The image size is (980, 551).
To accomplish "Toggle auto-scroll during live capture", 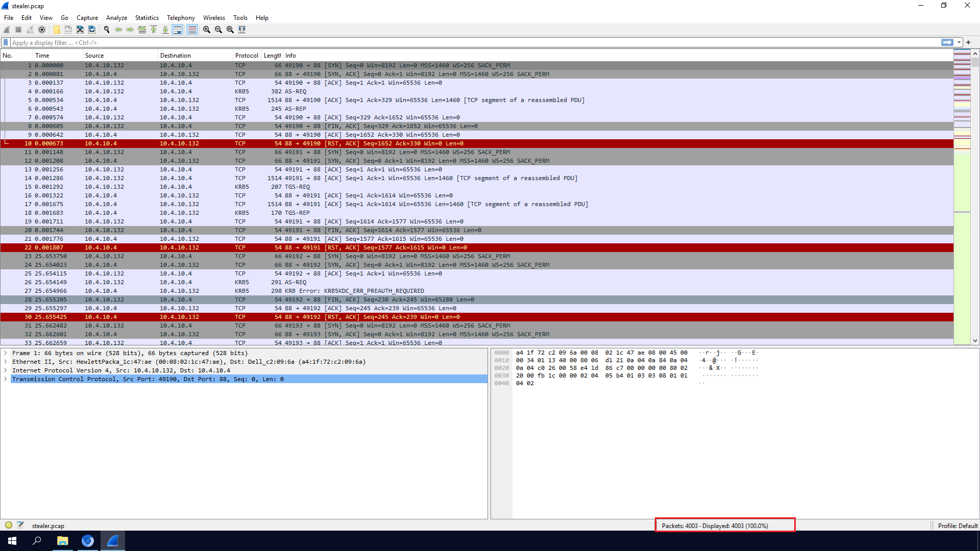I will [177, 30].
